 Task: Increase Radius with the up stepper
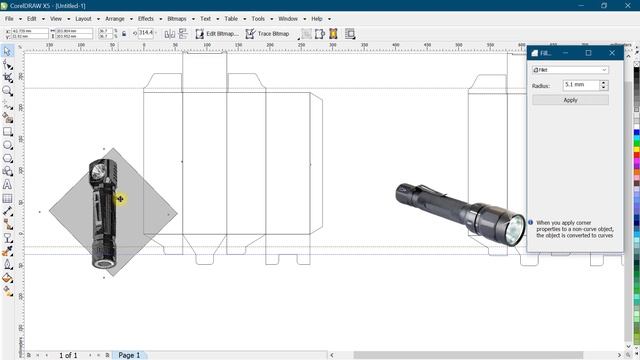coord(604,82)
